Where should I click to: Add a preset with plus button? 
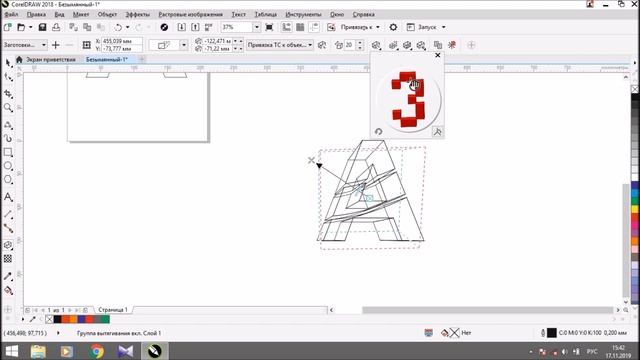click(56, 45)
